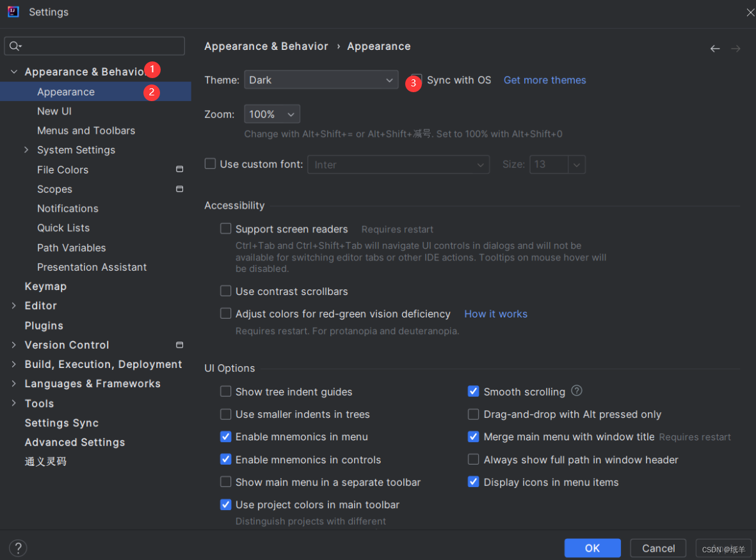Uncheck Merge main menu with window title
This screenshot has height=560, width=756.
(x=474, y=436)
